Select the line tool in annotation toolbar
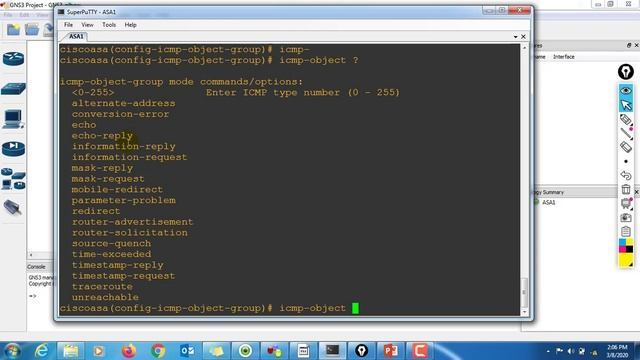Viewport: 640px width, 360px height. click(626, 133)
